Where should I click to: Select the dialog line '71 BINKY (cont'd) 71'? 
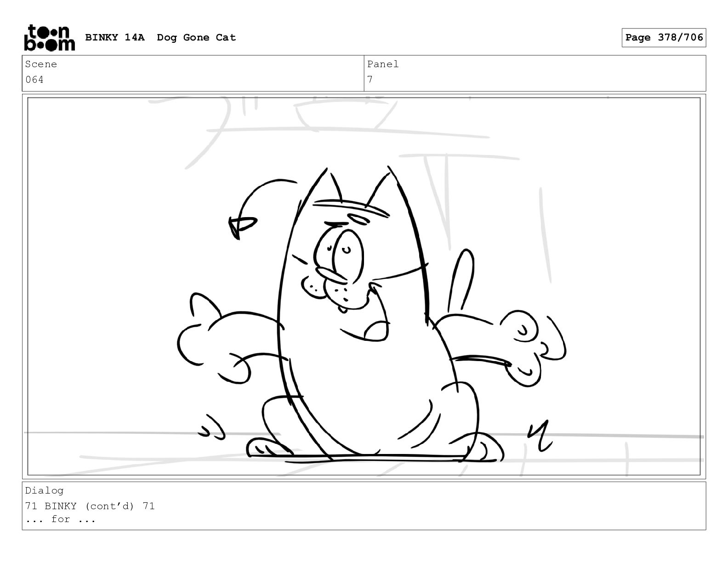click(x=90, y=506)
